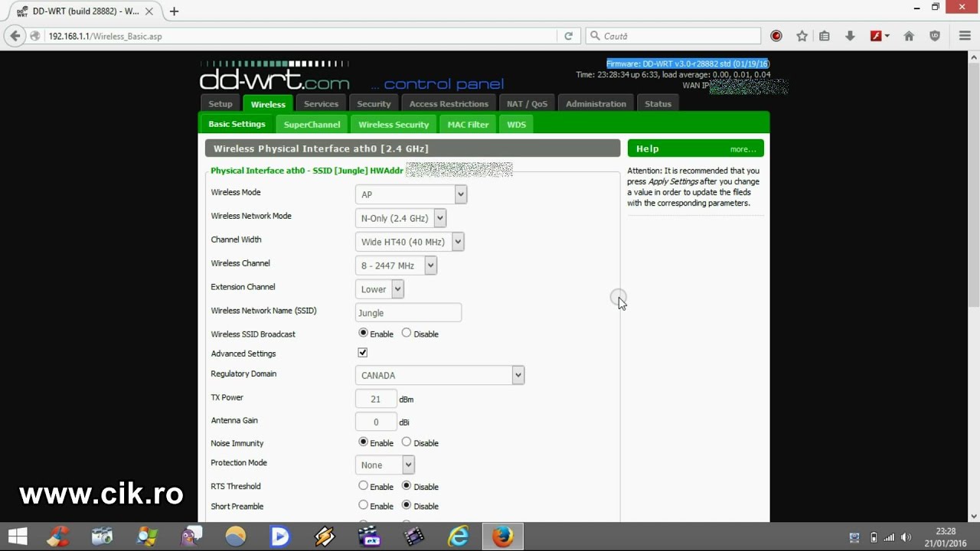Open the Firefox hamburger menu
Viewport: 980px width, 551px height.
[x=965, y=36]
